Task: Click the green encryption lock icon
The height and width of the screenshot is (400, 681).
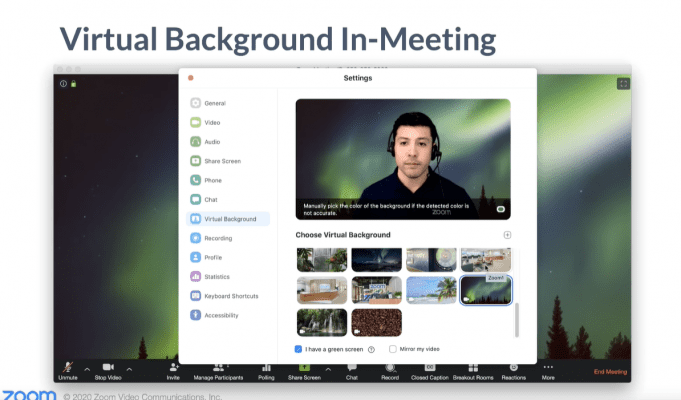Action: click(73, 83)
